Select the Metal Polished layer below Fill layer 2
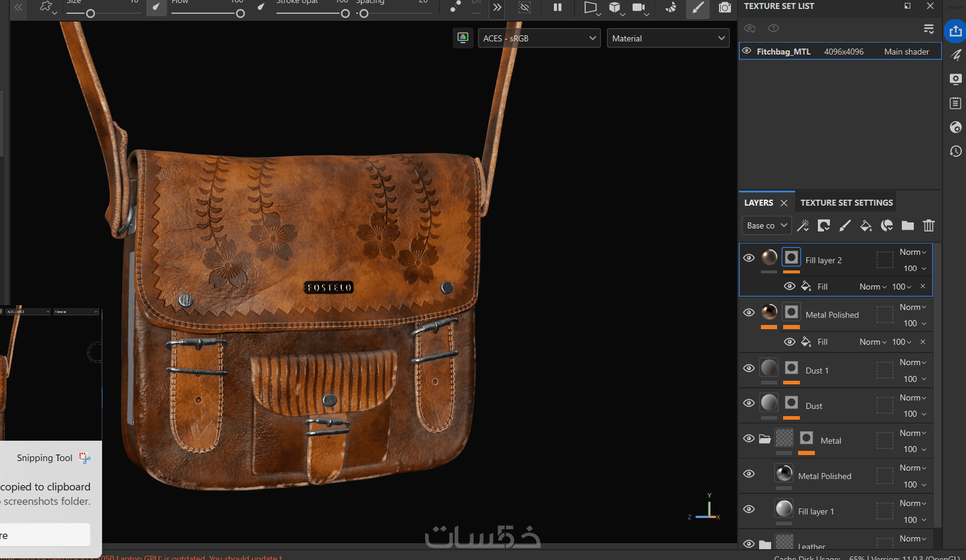 [x=832, y=315]
